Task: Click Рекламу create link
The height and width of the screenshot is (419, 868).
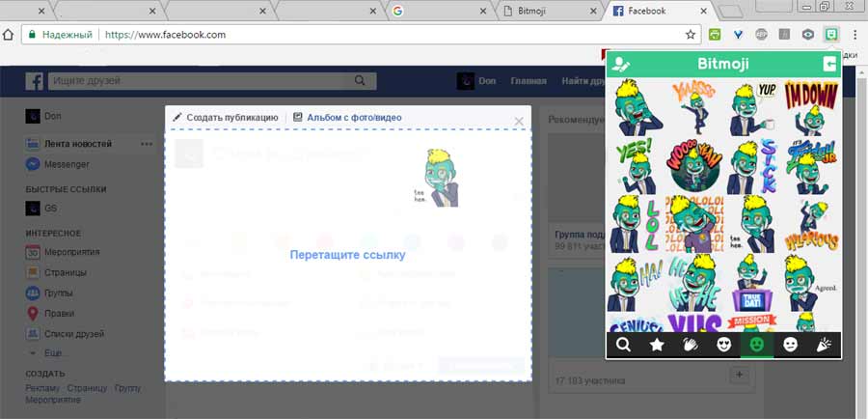Action: point(42,388)
